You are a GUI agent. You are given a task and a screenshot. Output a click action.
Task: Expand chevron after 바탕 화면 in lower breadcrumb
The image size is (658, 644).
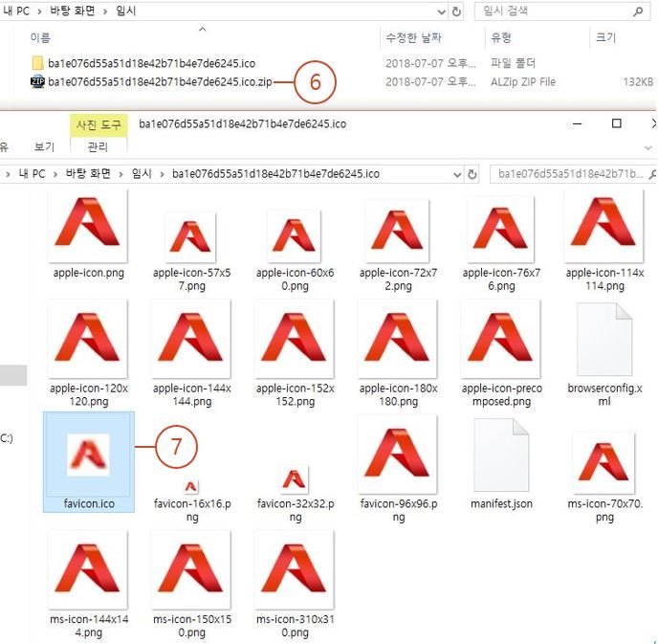[121, 174]
